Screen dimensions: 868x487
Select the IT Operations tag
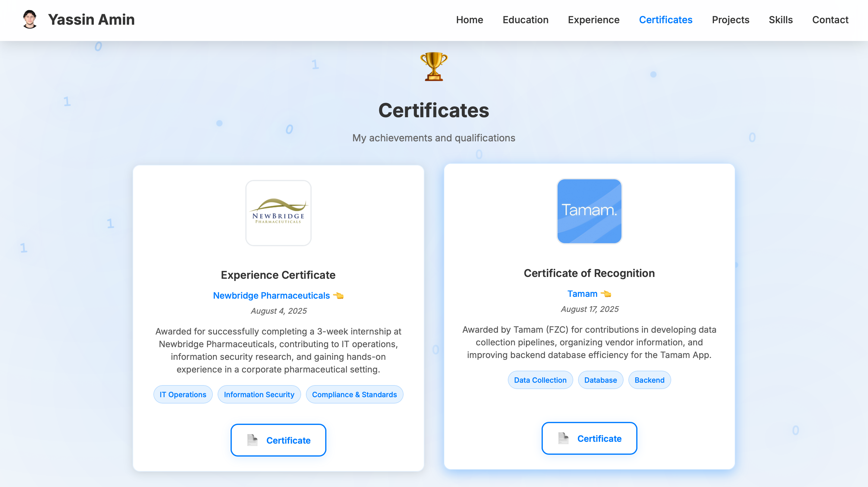coord(183,394)
